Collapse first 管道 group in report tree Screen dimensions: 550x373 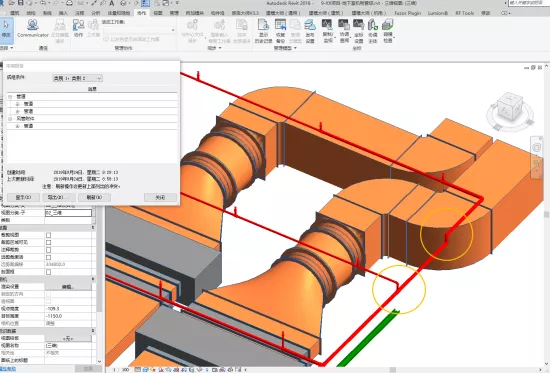(x=10, y=96)
